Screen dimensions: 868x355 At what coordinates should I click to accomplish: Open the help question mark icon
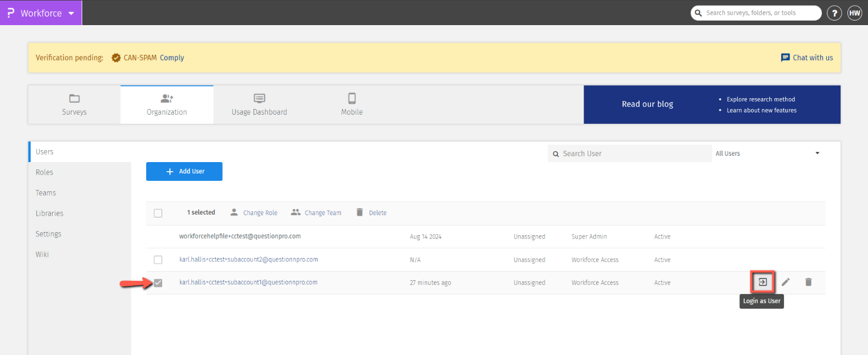[x=834, y=13]
